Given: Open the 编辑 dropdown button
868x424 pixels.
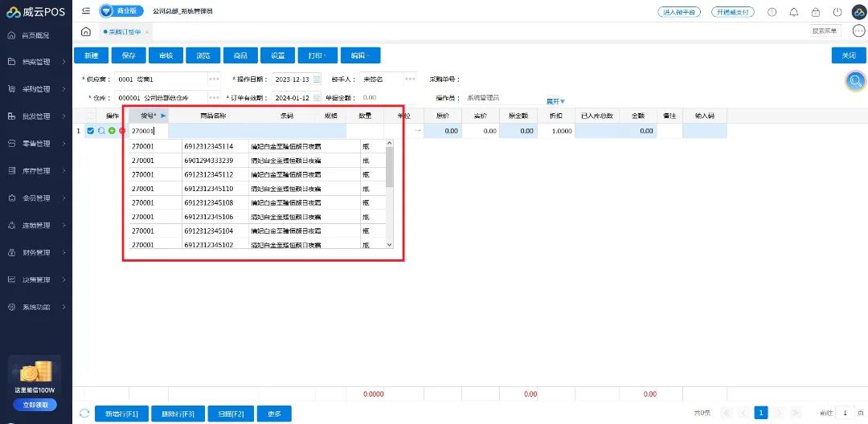Looking at the screenshot, I should [359, 55].
